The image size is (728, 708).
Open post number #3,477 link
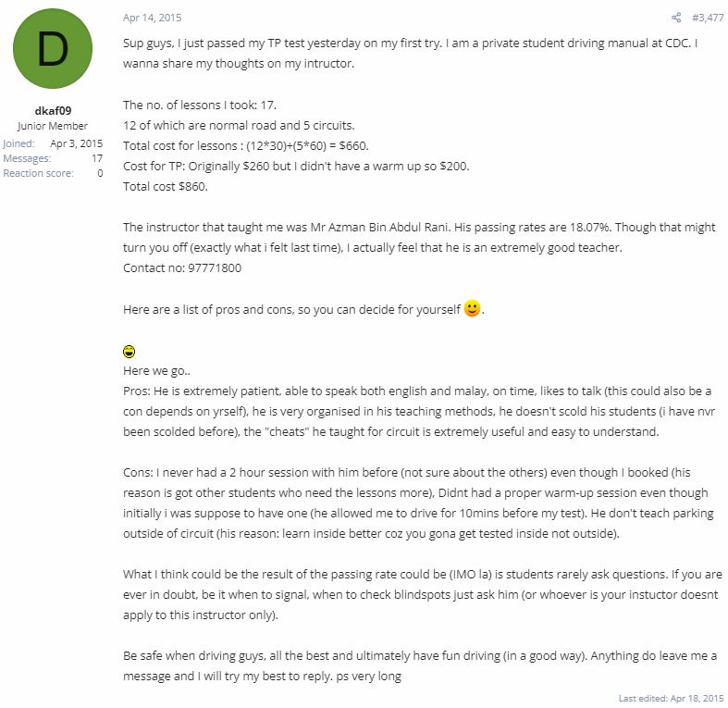(x=708, y=18)
